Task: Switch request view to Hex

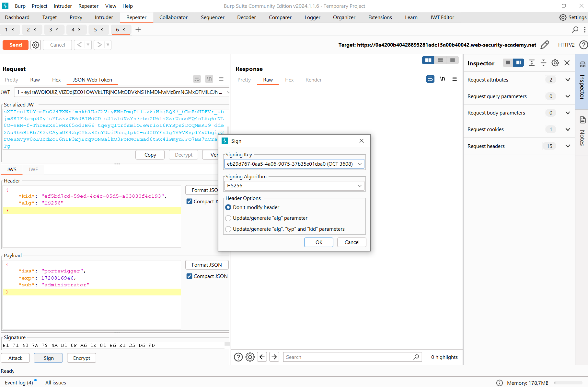Action: coord(56,80)
